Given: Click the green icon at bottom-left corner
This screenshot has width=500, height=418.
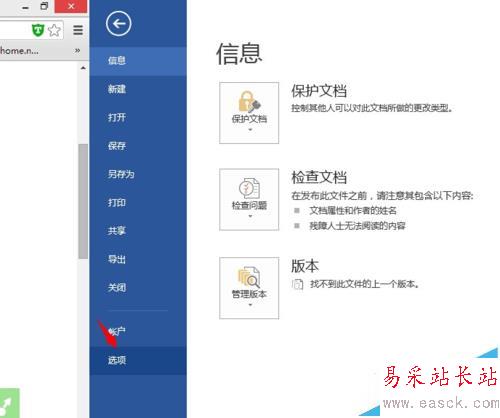Looking at the screenshot, I should pos(10,403).
